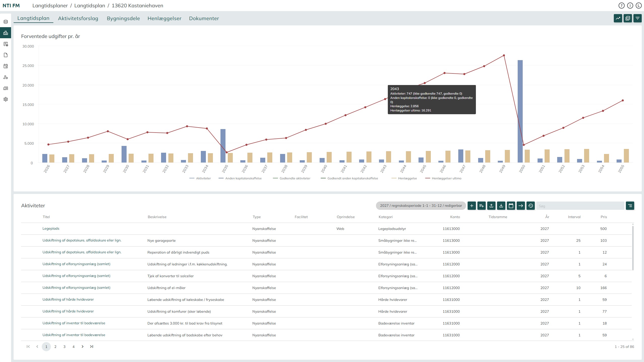644x362 pixels.
Task: Click the add-from-list icon next to plus
Action: (481, 206)
